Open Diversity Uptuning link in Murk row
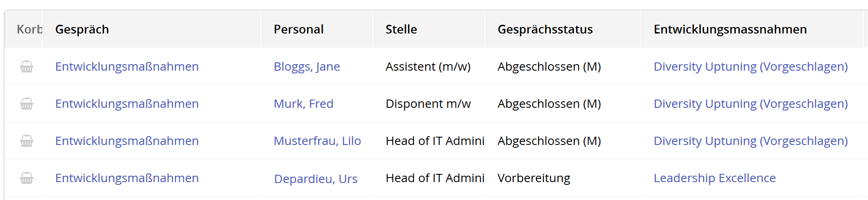Screen dimensions: 868x200 750,104
